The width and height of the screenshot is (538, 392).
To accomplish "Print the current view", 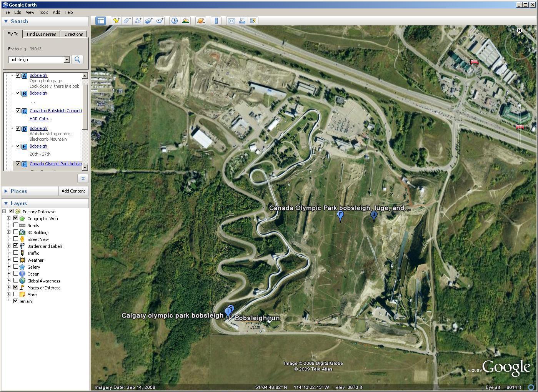I will click(x=242, y=21).
